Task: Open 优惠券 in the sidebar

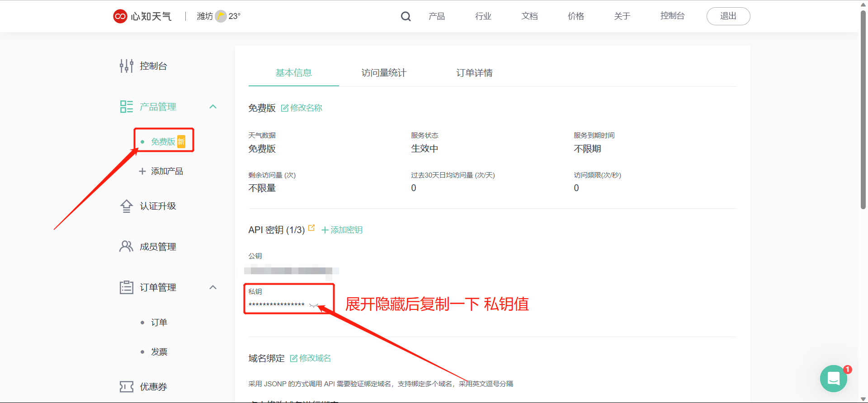Action: click(x=153, y=387)
